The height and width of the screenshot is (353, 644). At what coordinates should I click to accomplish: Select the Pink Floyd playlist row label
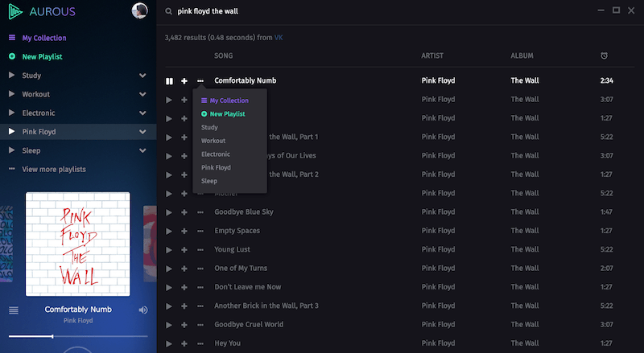tap(39, 132)
